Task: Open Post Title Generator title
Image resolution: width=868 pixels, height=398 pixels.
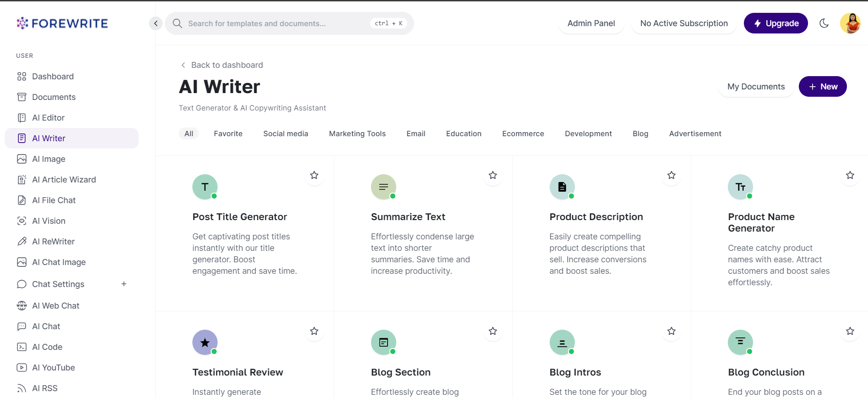Action: click(x=240, y=217)
